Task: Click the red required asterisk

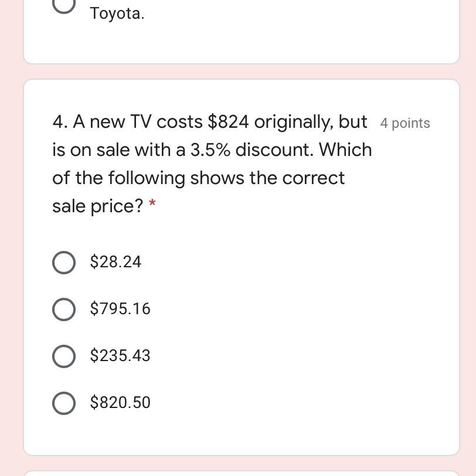Action: click(x=152, y=205)
